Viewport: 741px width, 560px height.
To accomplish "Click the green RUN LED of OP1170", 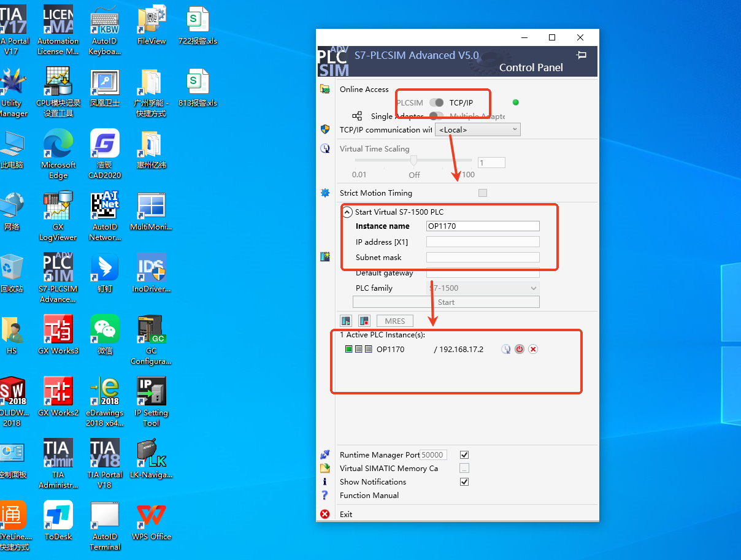I will (x=349, y=349).
